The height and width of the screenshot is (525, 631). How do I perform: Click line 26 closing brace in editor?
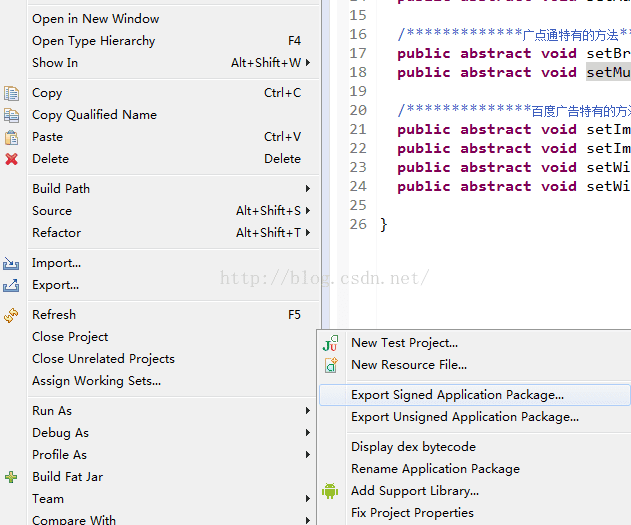click(384, 225)
